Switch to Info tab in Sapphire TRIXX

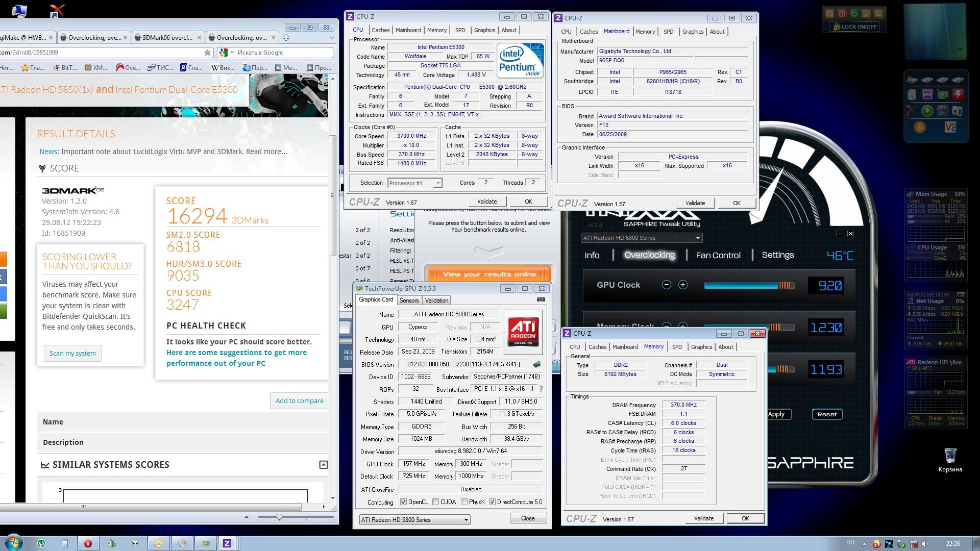pyautogui.click(x=592, y=255)
